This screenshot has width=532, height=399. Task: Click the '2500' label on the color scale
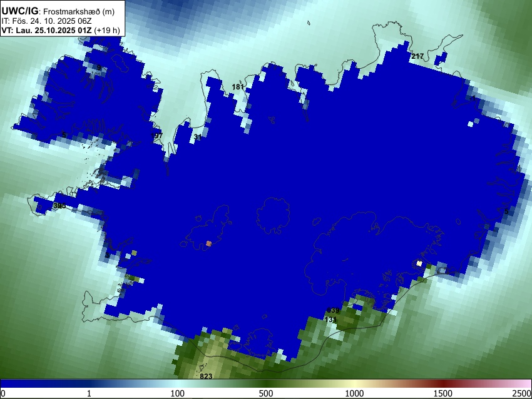point(522,393)
